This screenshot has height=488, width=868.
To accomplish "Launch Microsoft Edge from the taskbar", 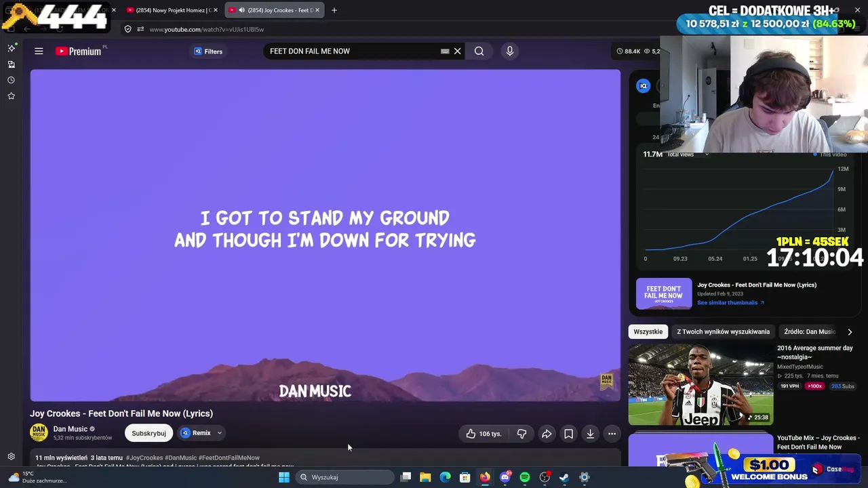I will coord(445,477).
